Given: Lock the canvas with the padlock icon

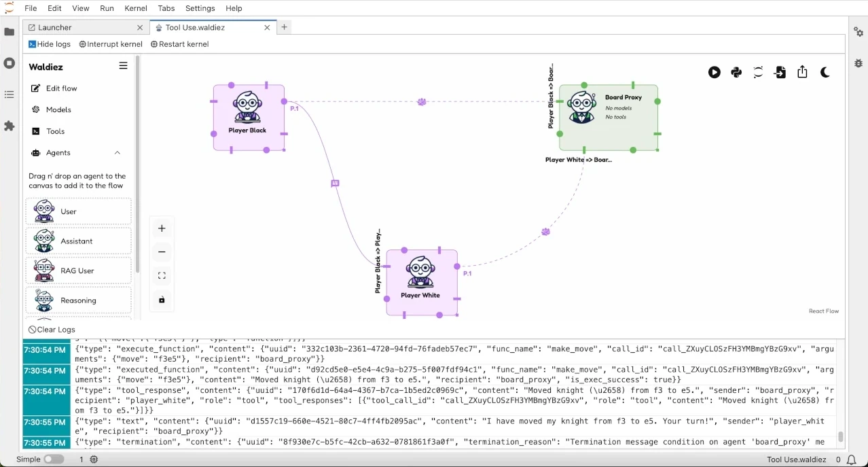Looking at the screenshot, I should coord(162,300).
